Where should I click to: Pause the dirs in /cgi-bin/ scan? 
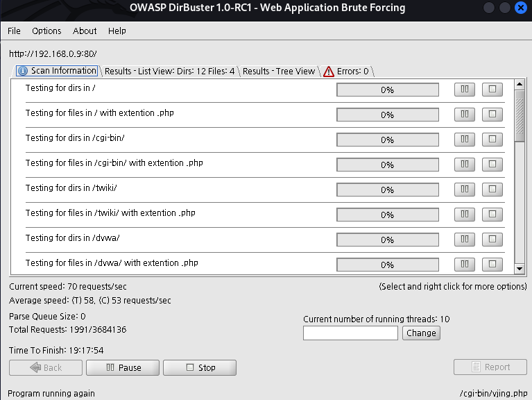[x=465, y=140]
